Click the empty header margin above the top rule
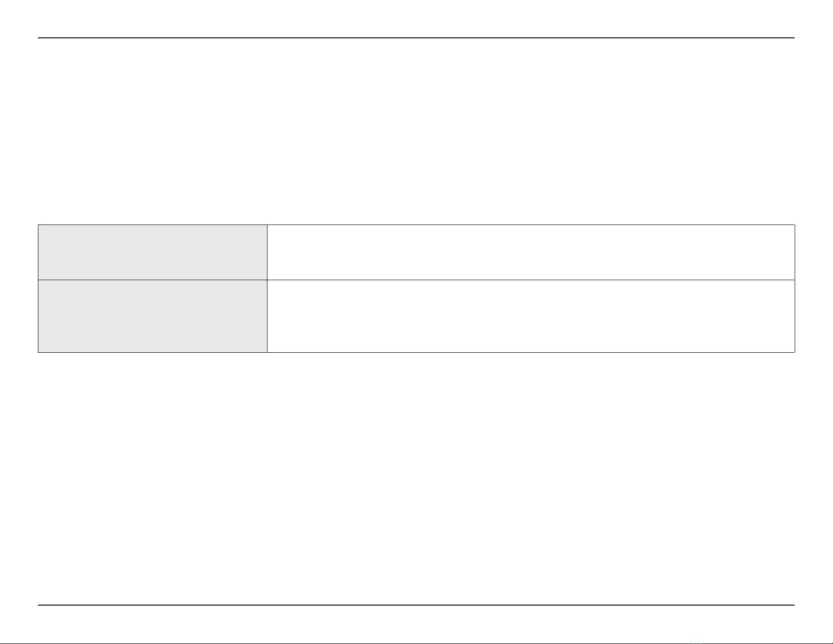The height and width of the screenshot is (644, 833). tap(416, 18)
